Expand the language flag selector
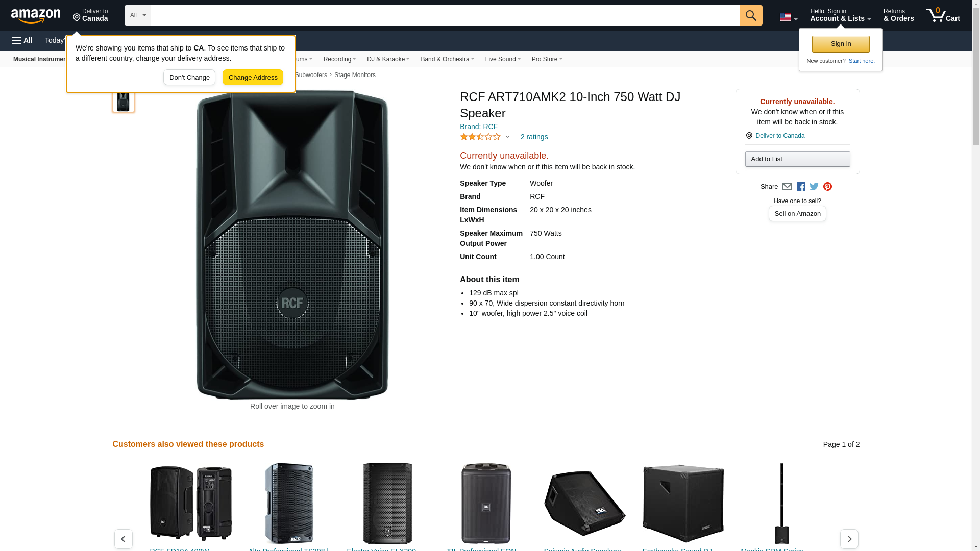The width and height of the screenshot is (980, 551). pos(788,17)
